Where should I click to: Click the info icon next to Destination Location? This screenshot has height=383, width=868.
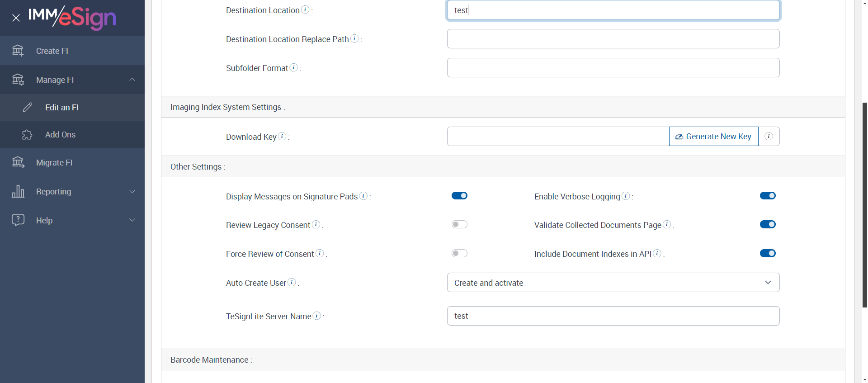306,10
